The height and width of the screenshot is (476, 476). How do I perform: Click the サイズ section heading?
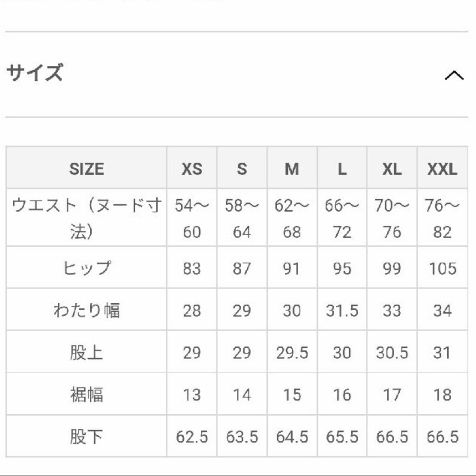click(35, 73)
